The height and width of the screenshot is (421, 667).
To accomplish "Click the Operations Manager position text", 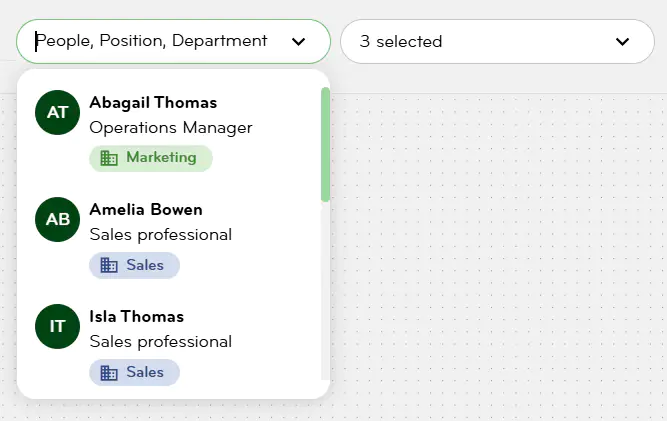I will (171, 128).
